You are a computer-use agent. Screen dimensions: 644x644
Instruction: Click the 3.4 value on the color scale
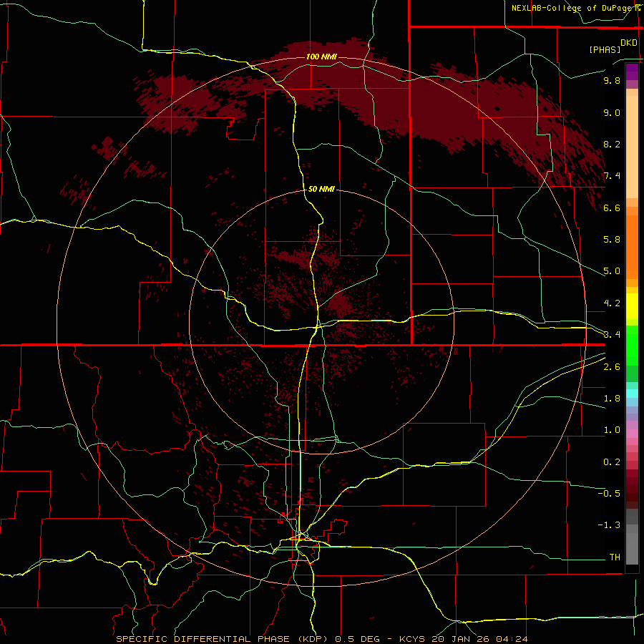[612, 335]
